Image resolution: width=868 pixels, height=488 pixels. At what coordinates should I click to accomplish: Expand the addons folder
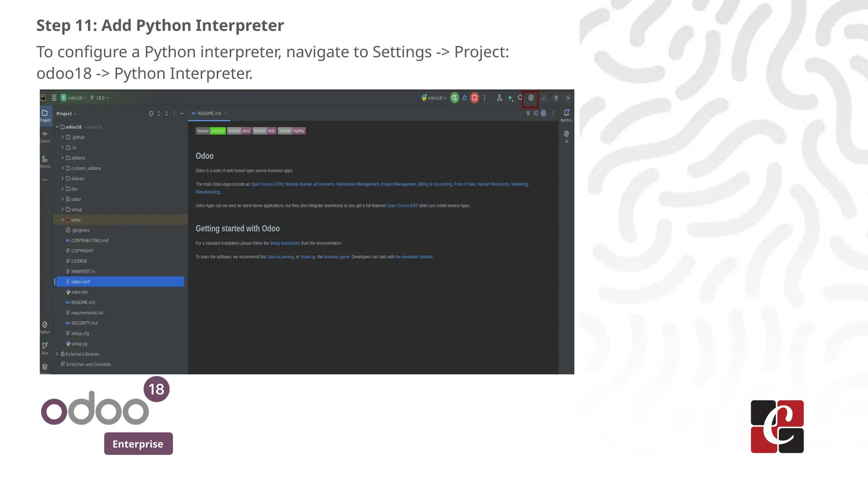(x=63, y=158)
